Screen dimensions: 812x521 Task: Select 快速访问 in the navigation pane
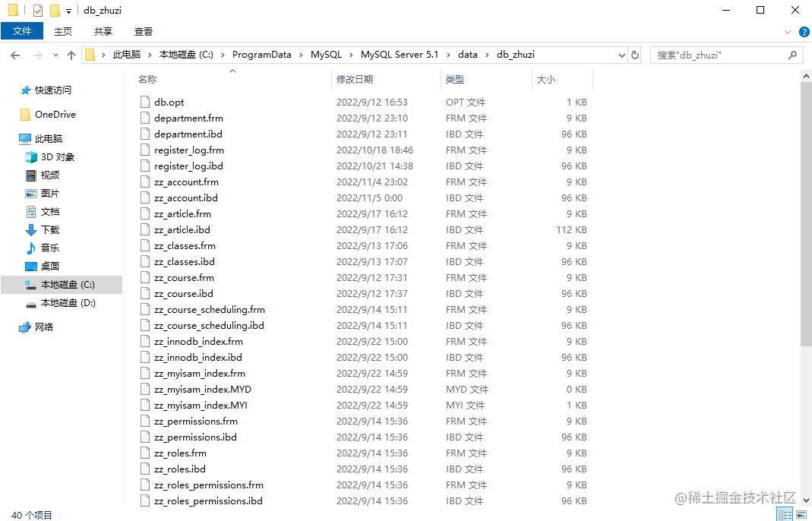(x=53, y=90)
